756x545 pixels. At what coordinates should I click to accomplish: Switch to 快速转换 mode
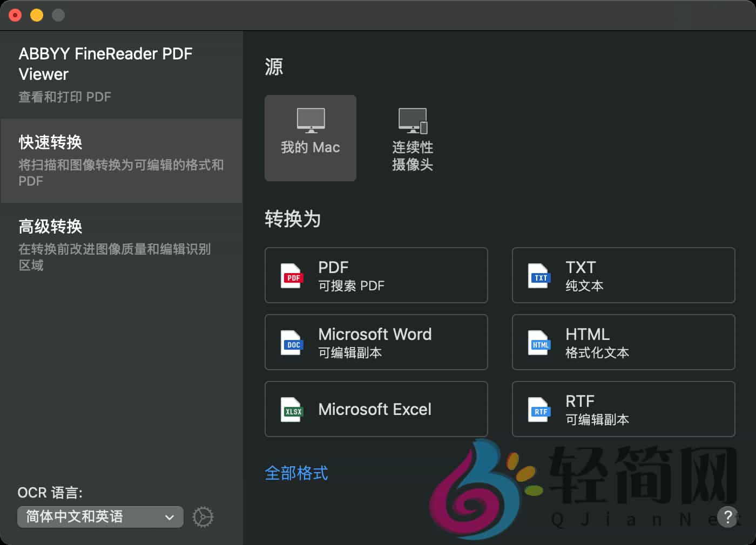pos(122,160)
